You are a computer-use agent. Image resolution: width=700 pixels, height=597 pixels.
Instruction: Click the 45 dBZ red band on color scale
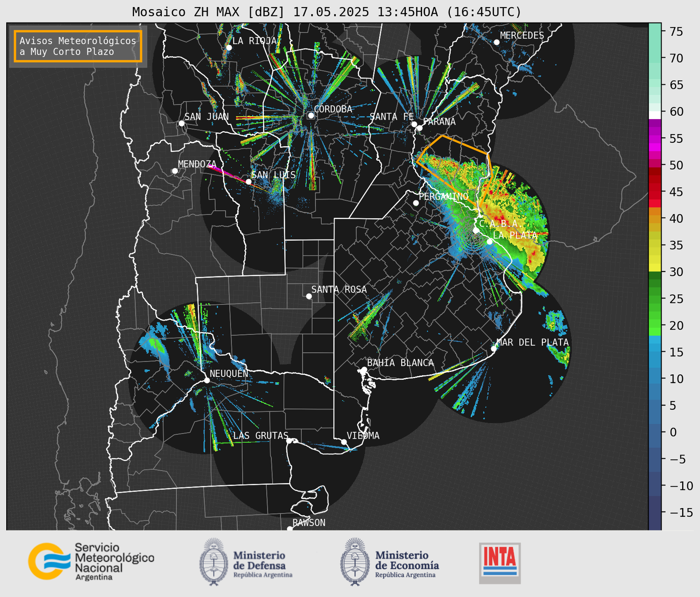pyautogui.click(x=655, y=192)
